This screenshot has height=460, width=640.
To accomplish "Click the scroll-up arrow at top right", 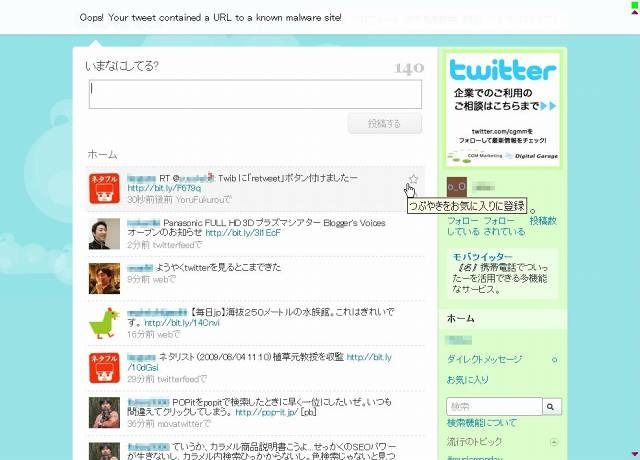I will 635,13.
